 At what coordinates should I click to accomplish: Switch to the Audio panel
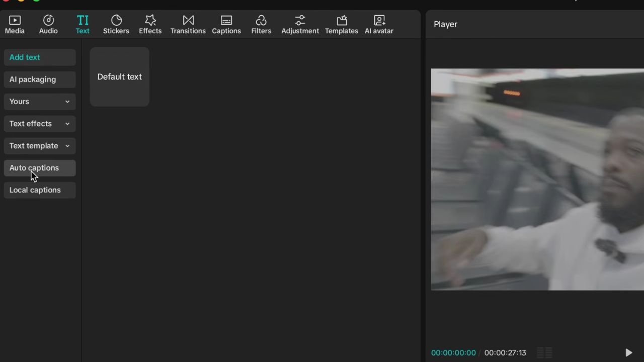tap(48, 24)
